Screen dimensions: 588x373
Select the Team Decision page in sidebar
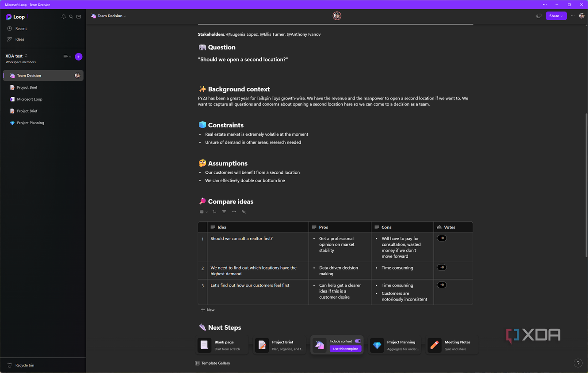click(x=43, y=76)
